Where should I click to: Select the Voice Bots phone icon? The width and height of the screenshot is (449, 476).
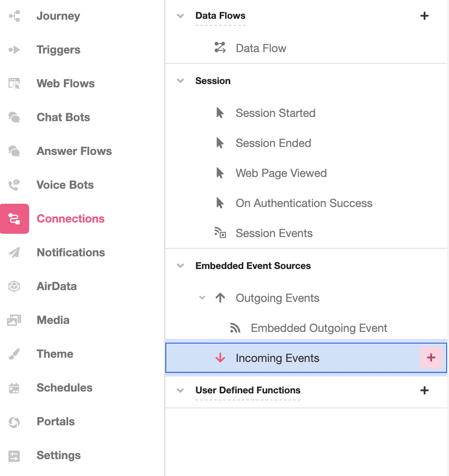[x=14, y=185]
